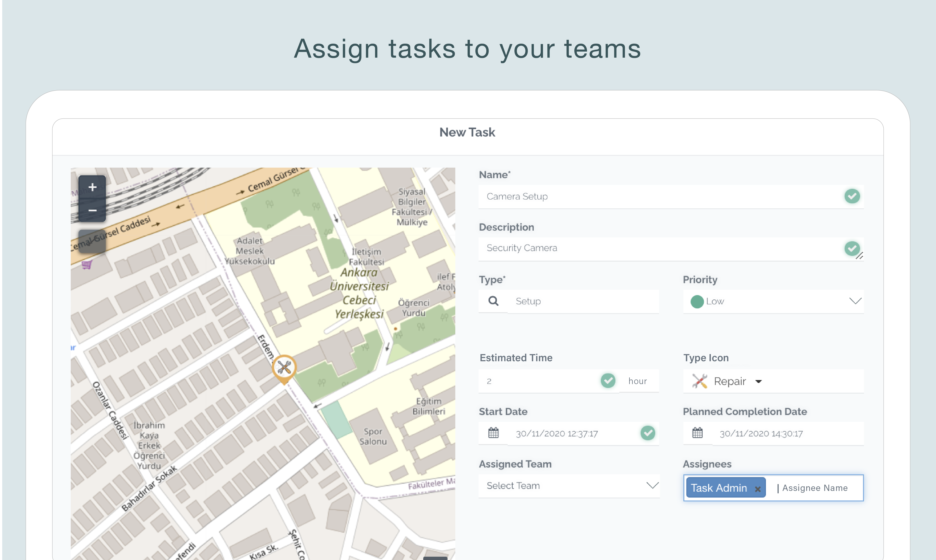Click the purple shopping cart map icon

coord(87,265)
